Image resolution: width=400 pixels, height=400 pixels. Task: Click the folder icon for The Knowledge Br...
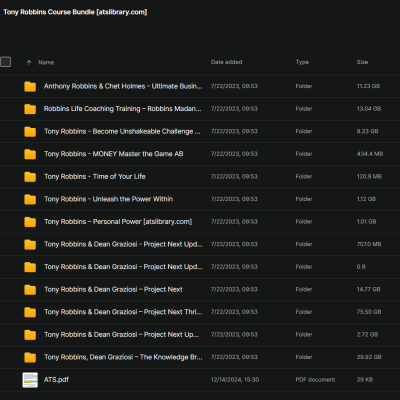pyautogui.click(x=30, y=357)
